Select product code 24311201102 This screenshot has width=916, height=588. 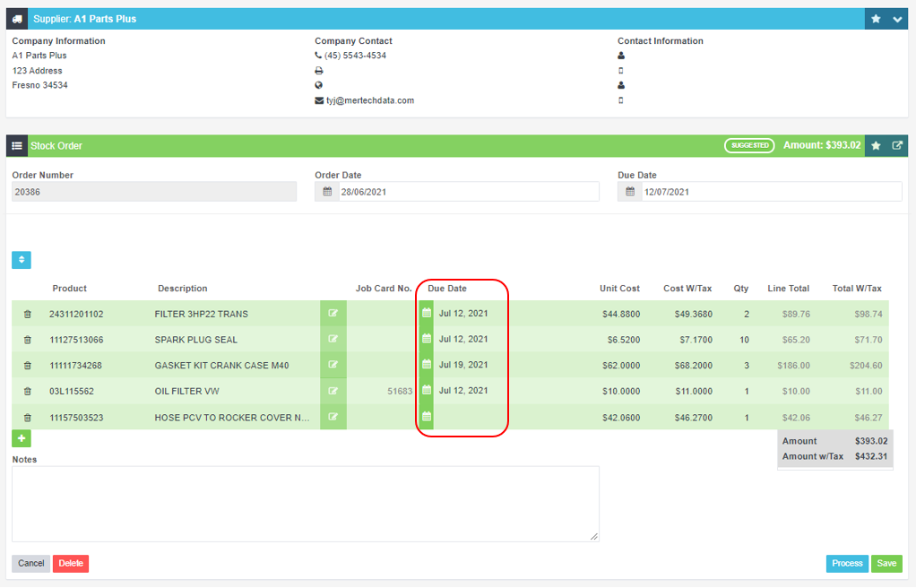76,314
